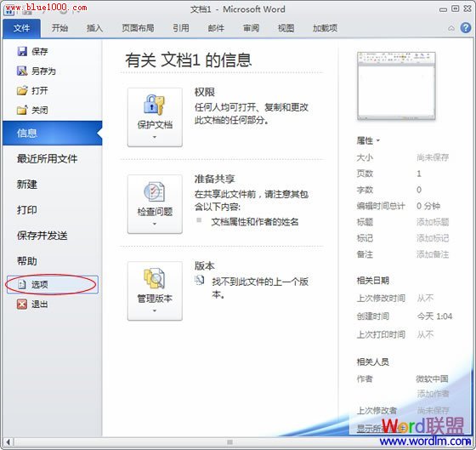Click 添加标记 to add tags
476x450 pixels.
[x=433, y=238]
